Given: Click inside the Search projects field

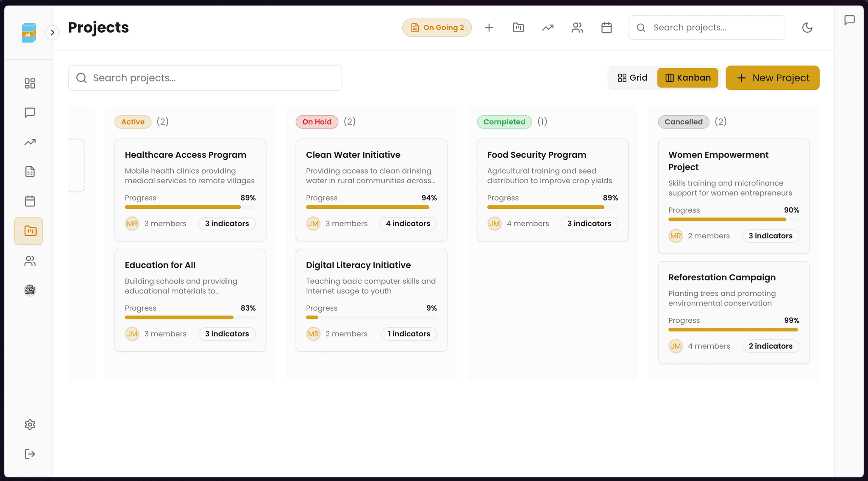Looking at the screenshot, I should 205,78.
